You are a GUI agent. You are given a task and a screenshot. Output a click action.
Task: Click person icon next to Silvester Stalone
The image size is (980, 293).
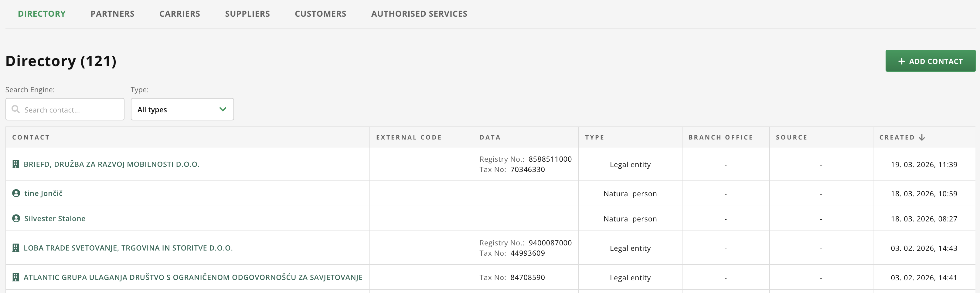[x=16, y=218]
